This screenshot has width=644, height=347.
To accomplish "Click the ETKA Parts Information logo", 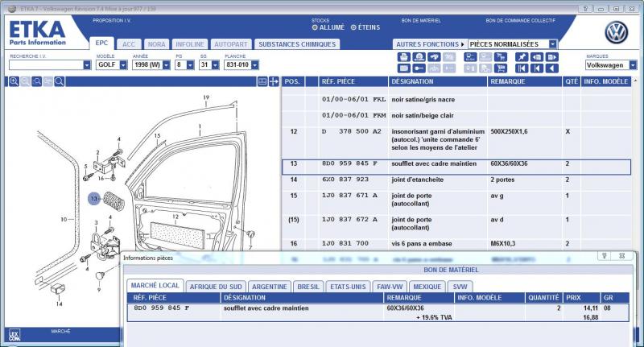I will 37,33.
